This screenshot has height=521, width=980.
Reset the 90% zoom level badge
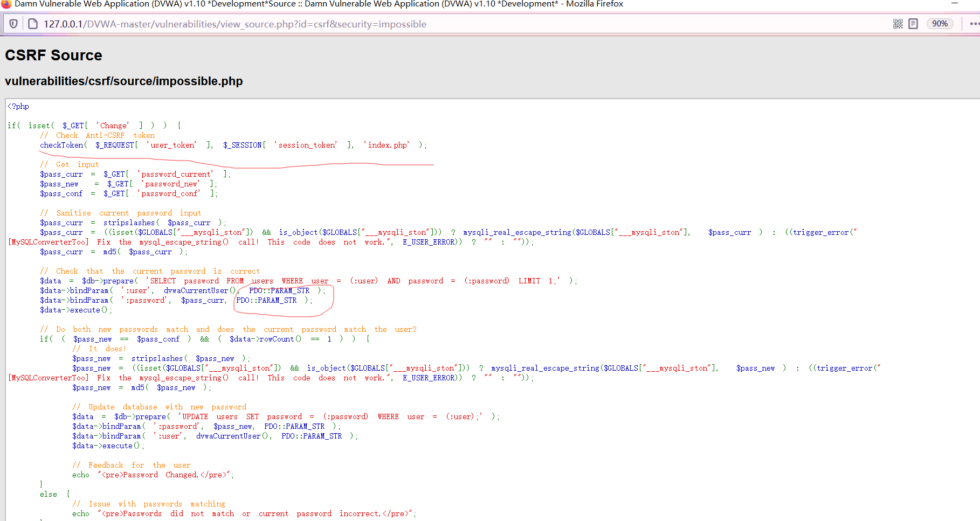click(940, 24)
